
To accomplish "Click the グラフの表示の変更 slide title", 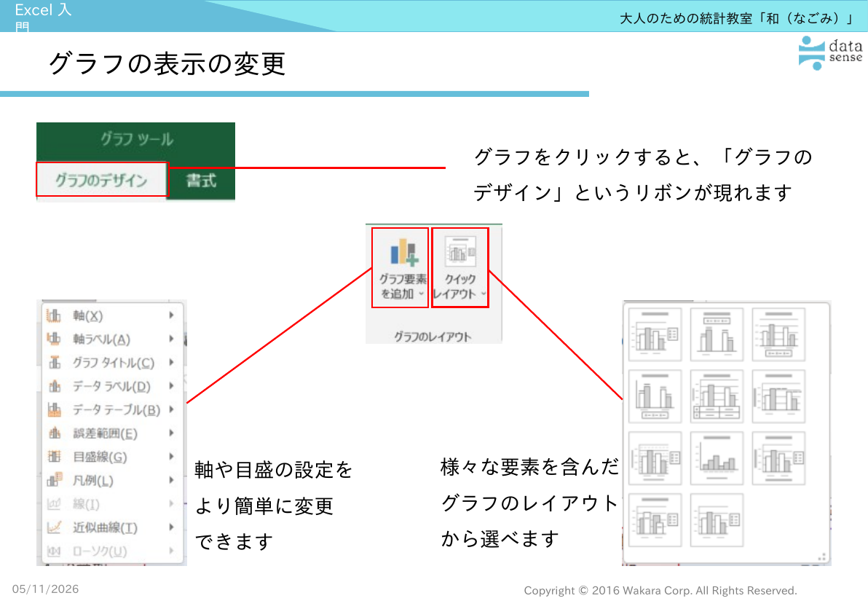I will pos(167,63).
